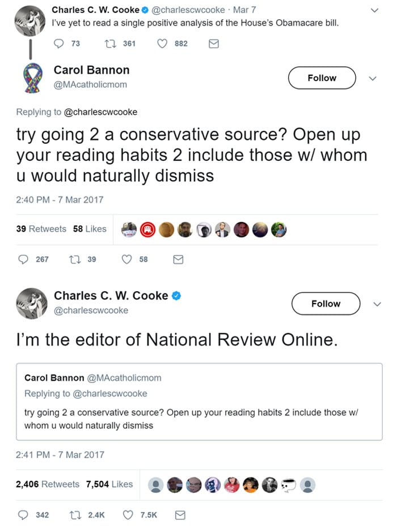Retweet Carol Bannon's tweet showing 39

tap(75, 259)
